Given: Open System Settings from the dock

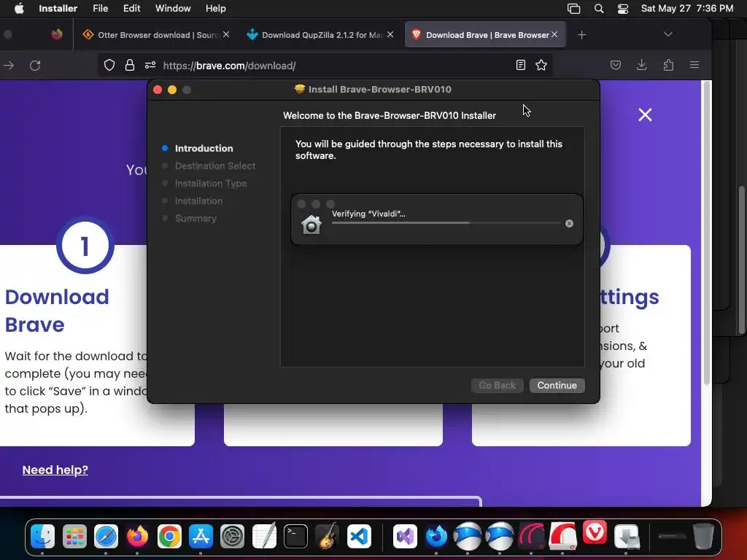Looking at the screenshot, I should 232,536.
